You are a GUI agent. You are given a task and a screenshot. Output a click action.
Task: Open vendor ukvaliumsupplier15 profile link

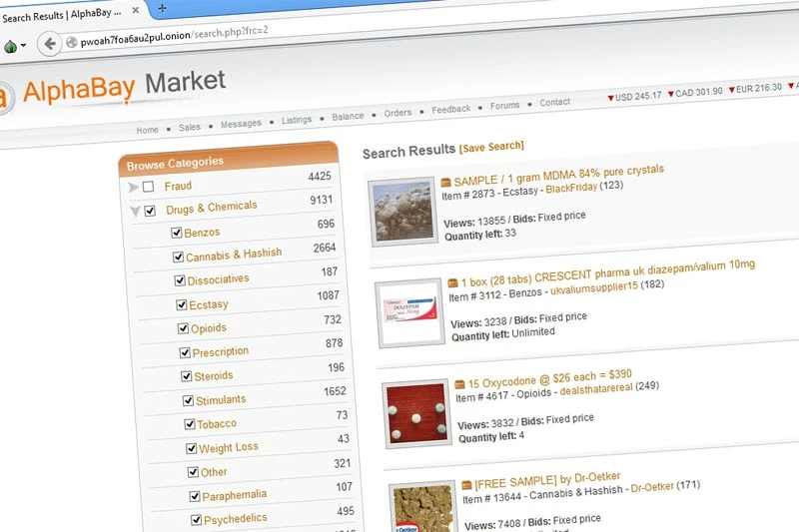coord(594,286)
